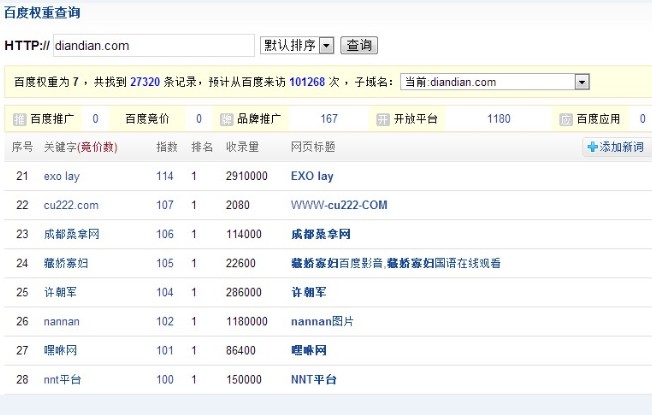Open the keyword link 哩咔网
Screen dimensions: 652x415
60,351
